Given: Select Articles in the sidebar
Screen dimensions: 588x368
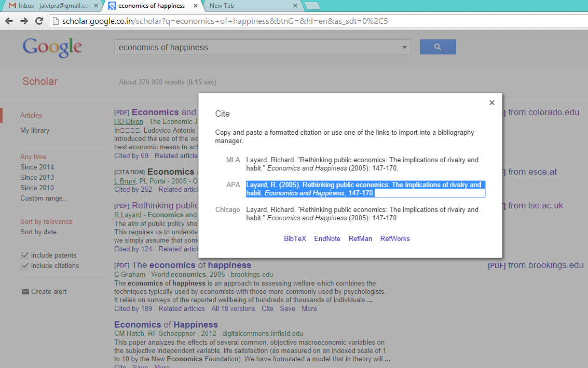Looking at the screenshot, I should [31, 115].
